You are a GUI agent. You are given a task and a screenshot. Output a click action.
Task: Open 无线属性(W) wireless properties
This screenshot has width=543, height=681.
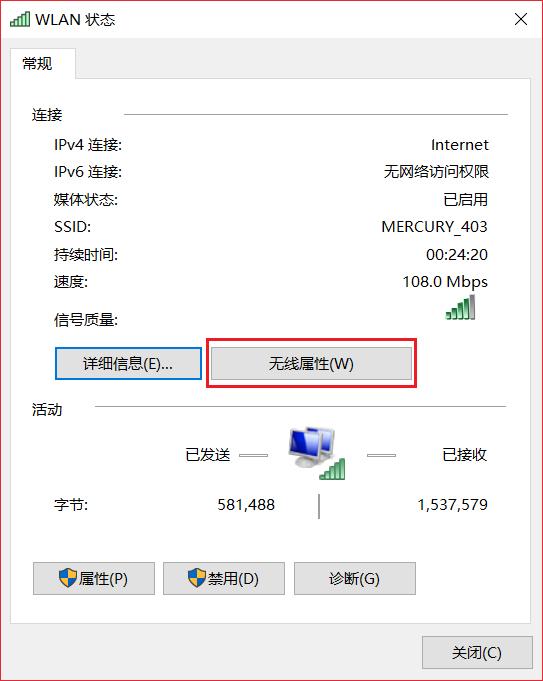pos(311,364)
